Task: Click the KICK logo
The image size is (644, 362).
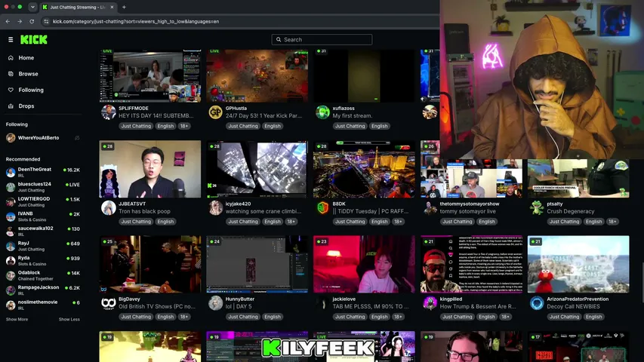Action: (x=34, y=40)
